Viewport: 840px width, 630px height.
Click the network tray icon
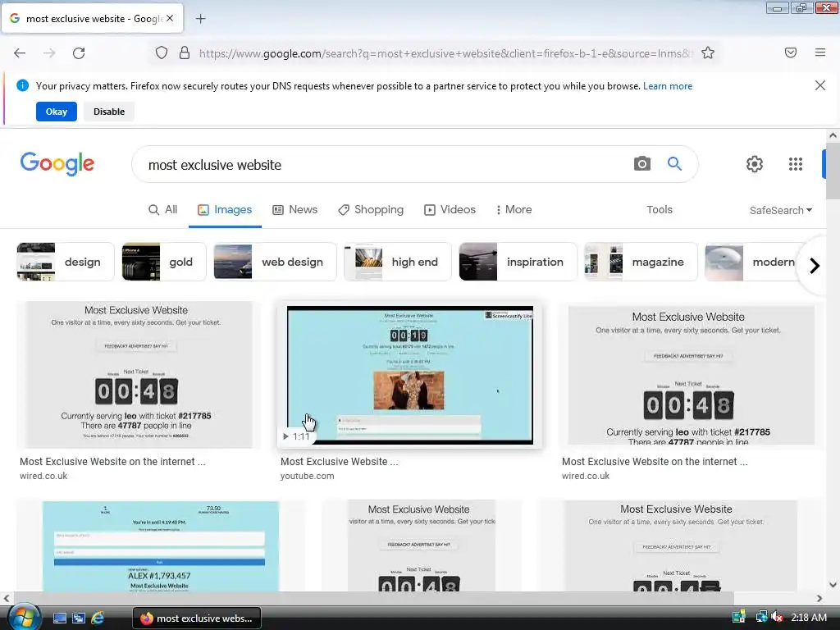pyautogui.click(x=760, y=617)
